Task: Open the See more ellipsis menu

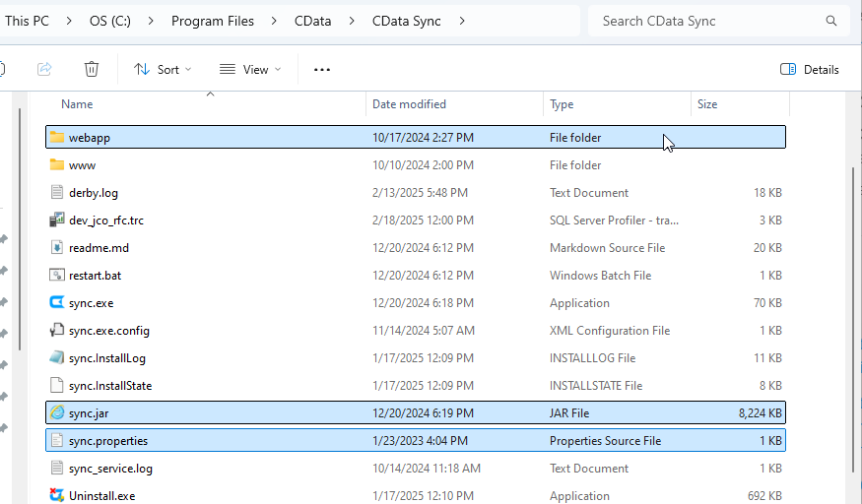Action: coord(321,69)
